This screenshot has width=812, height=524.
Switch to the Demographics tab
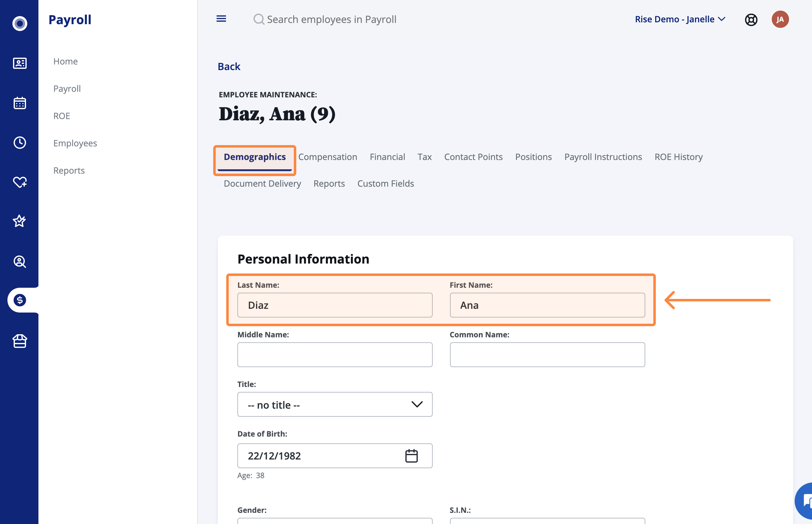pos(255,157)
